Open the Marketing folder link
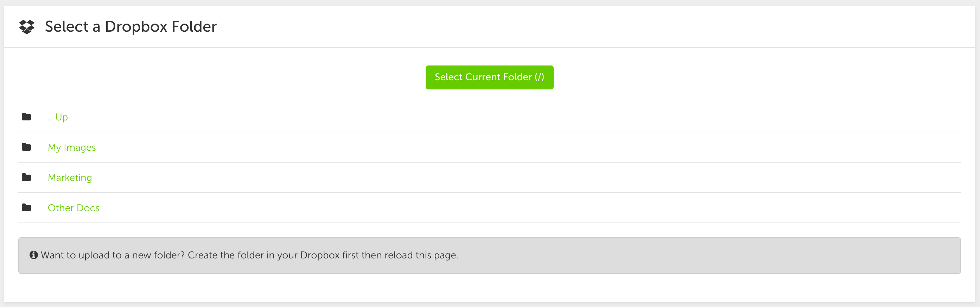Viewport: 980px width, 307px height. (x=70, y=178)
